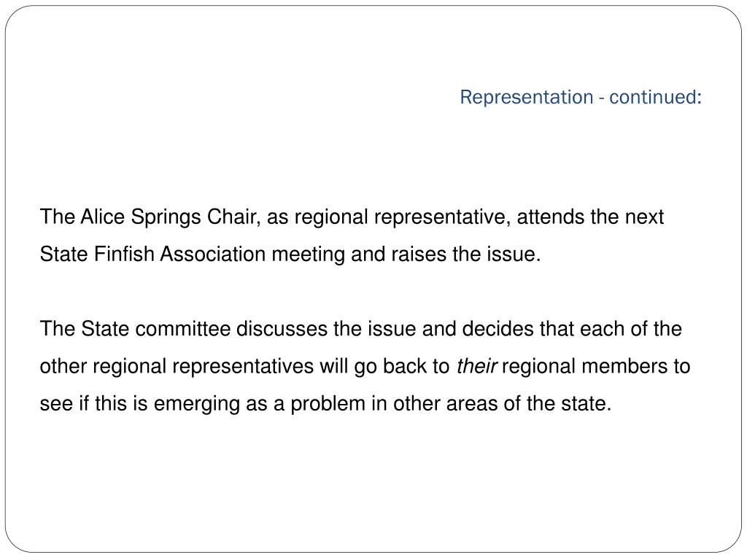
Task: Click 'attends the next' at line end
Action: pyautogui.click(x=590, y=217)
